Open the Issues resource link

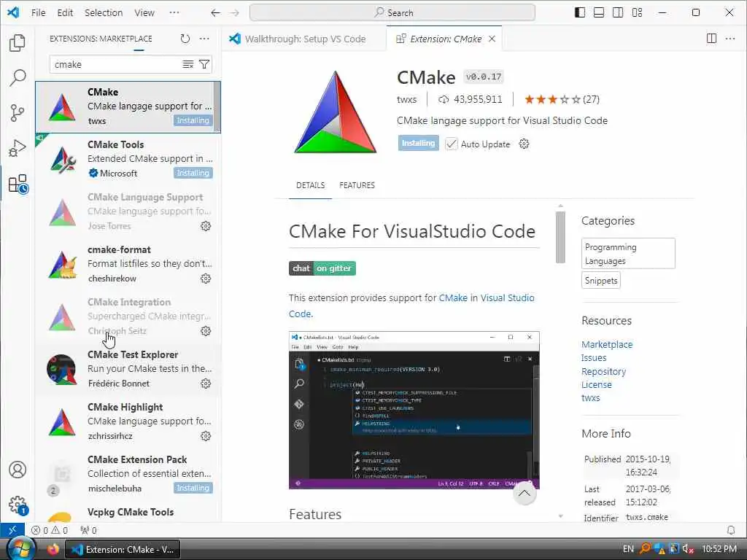click(x=594, y=357)
